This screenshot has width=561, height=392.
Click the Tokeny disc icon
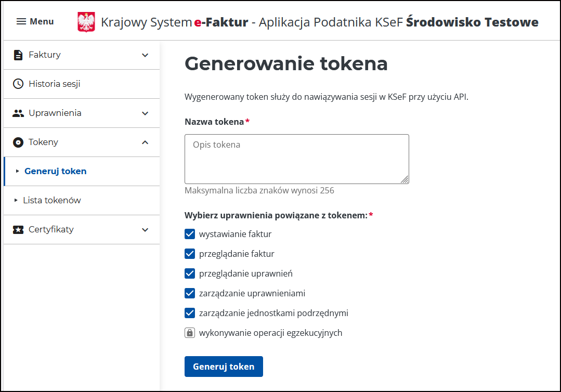tap(18, 142)
